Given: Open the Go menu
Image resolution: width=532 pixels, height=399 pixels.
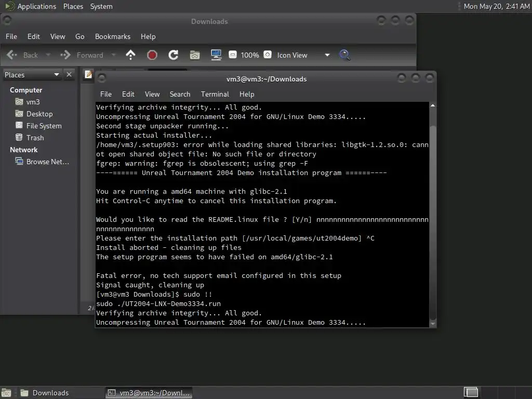Looking at the screenshot, I should pos(79,36).
